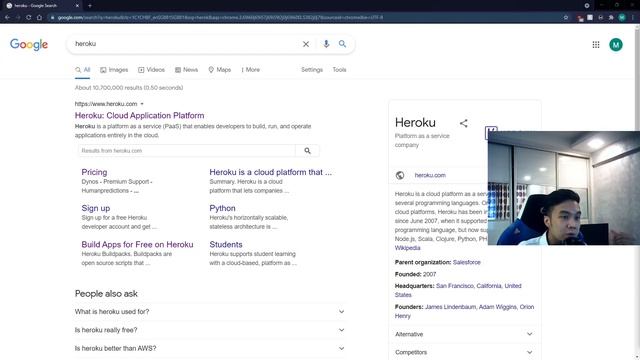Close the heroku Google Search tab

77,6
